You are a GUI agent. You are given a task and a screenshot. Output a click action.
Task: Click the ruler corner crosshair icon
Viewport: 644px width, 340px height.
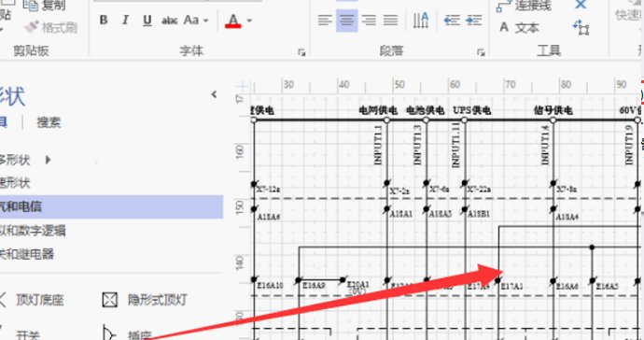tap(243, 86)
